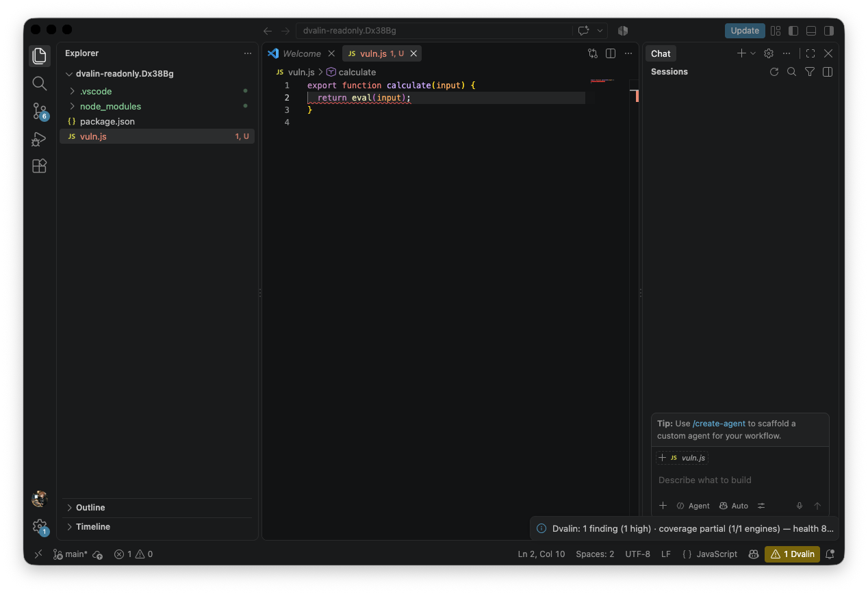Image resolution: width=868 pixels, height=594 pixels.
Task: Open Changes compare icon in editor toolbar
Action: coord(593,53)
